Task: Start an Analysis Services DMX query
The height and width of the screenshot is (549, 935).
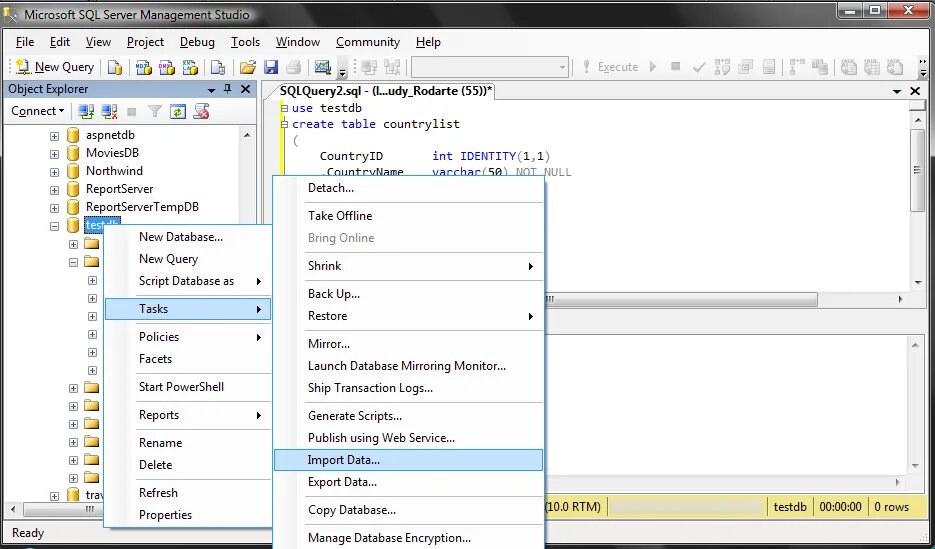Action: (x=166, y=67)
